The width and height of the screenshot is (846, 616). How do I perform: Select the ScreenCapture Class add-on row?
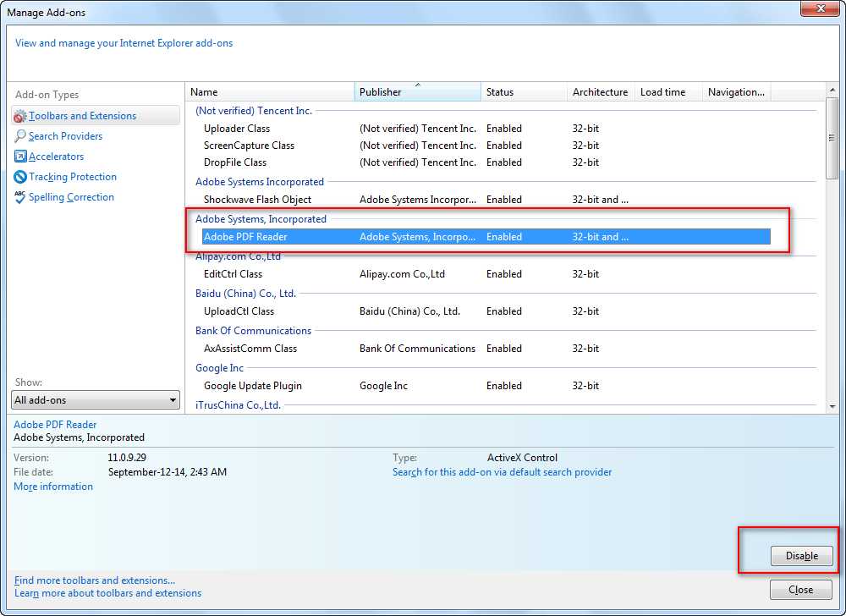pyautogui.click(x=486, y=146)
